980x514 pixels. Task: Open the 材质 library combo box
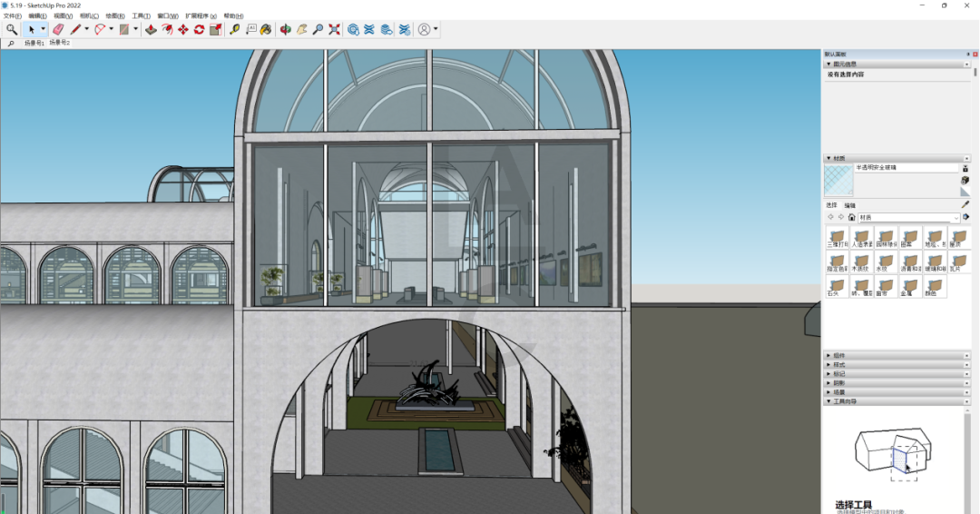point(908,218)
